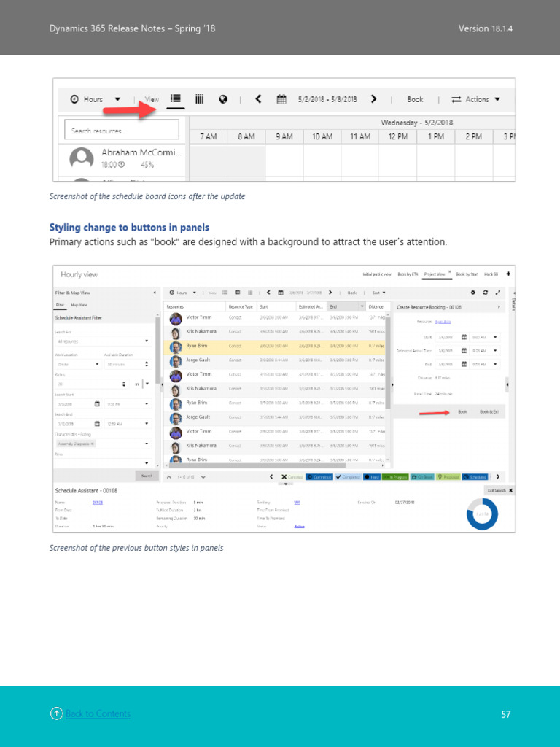The height and width of the screenshot is (747, 560).
Task: Open Search End calendar icon
Action: pyautogui.click(x=97, y=424)
